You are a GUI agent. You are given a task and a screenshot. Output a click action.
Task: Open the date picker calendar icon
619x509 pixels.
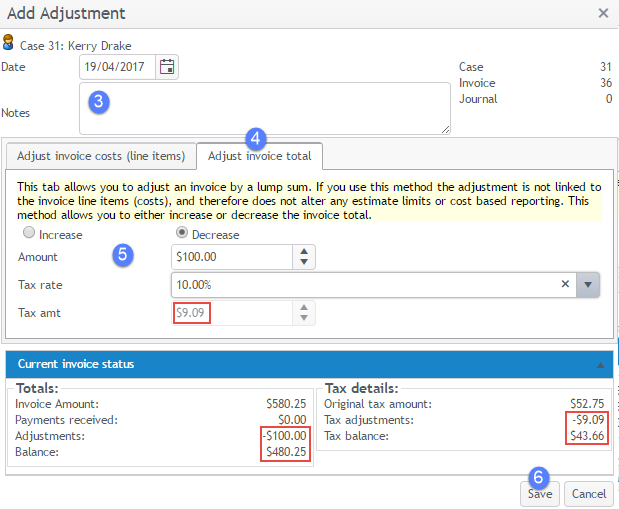click(x=167, y=67)
